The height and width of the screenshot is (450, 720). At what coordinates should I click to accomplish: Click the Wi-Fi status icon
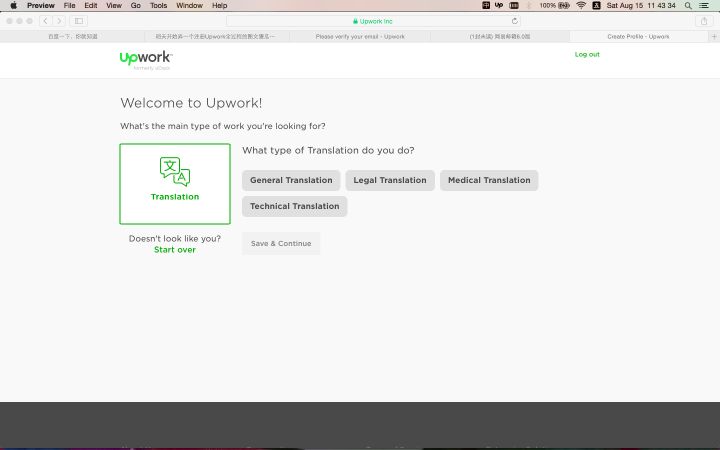581,6
